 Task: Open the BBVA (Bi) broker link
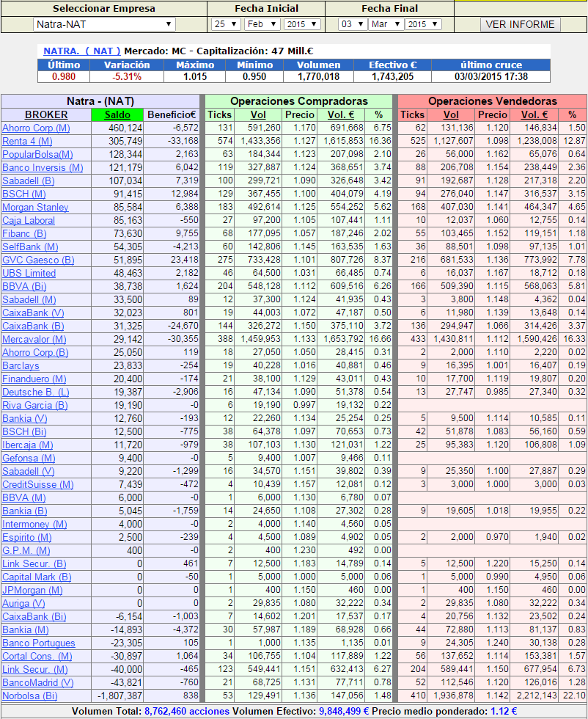pos(24,287)
